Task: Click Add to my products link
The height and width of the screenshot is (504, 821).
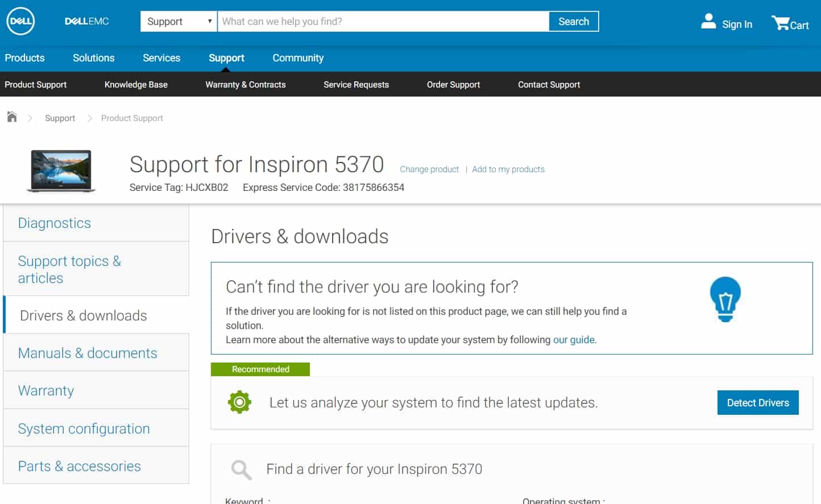Action: click(508, 169)
